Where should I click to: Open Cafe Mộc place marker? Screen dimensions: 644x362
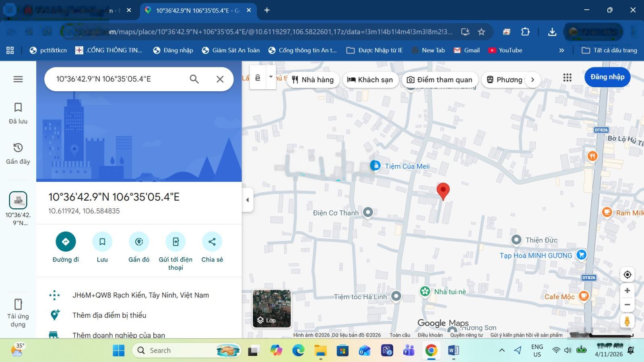tap(584, 296)
